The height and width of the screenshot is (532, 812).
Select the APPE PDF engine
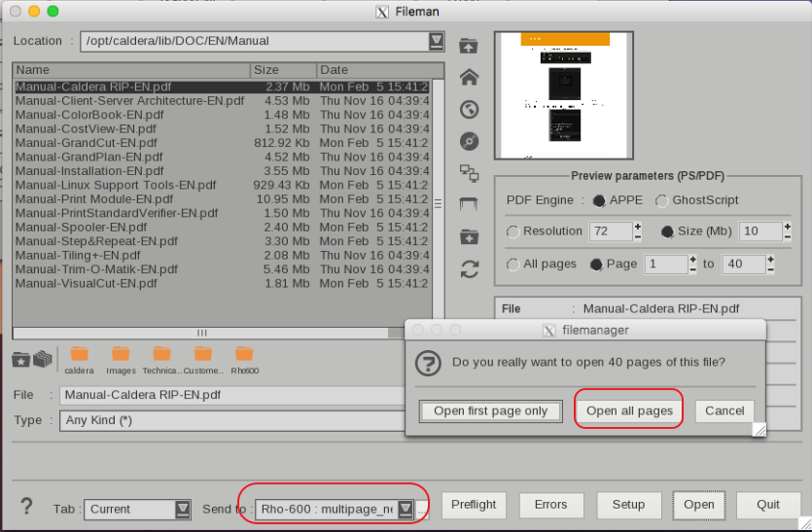[599, 201]
